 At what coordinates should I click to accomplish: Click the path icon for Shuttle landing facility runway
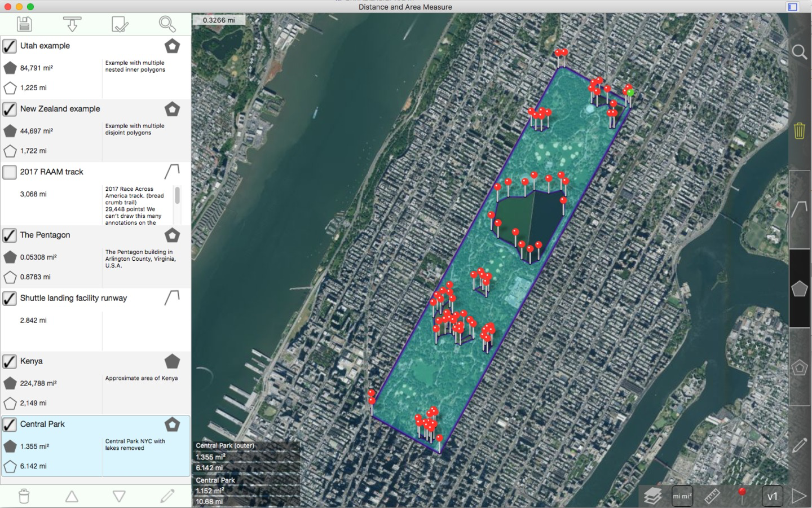(x=172, y=297)
